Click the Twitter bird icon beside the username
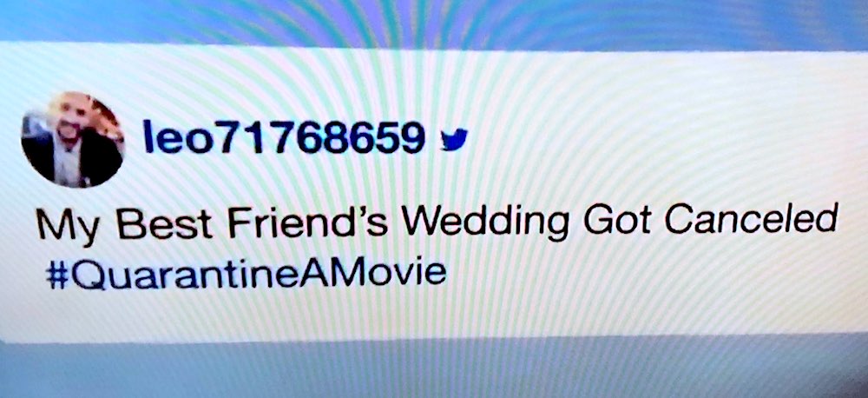The image size is (868, 398). [453, 139]
